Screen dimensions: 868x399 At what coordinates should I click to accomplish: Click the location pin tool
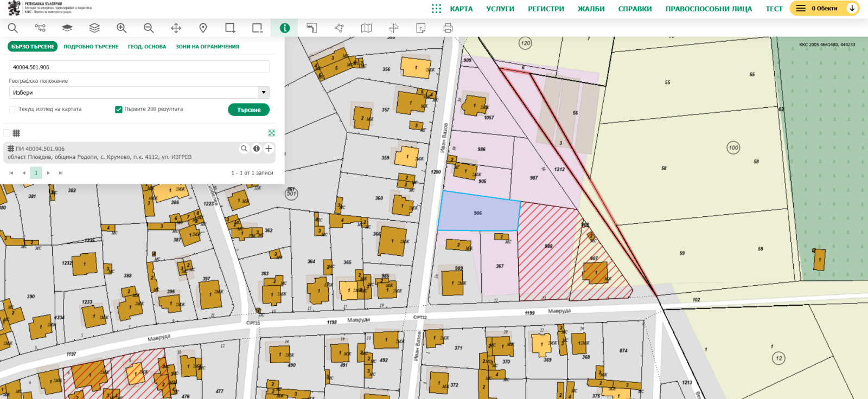(x=203, y=28)
